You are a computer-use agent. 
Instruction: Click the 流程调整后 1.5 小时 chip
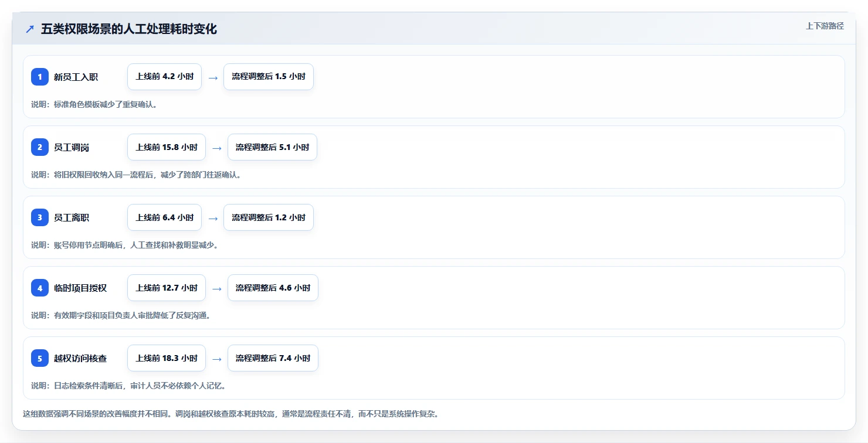[269, 77]
